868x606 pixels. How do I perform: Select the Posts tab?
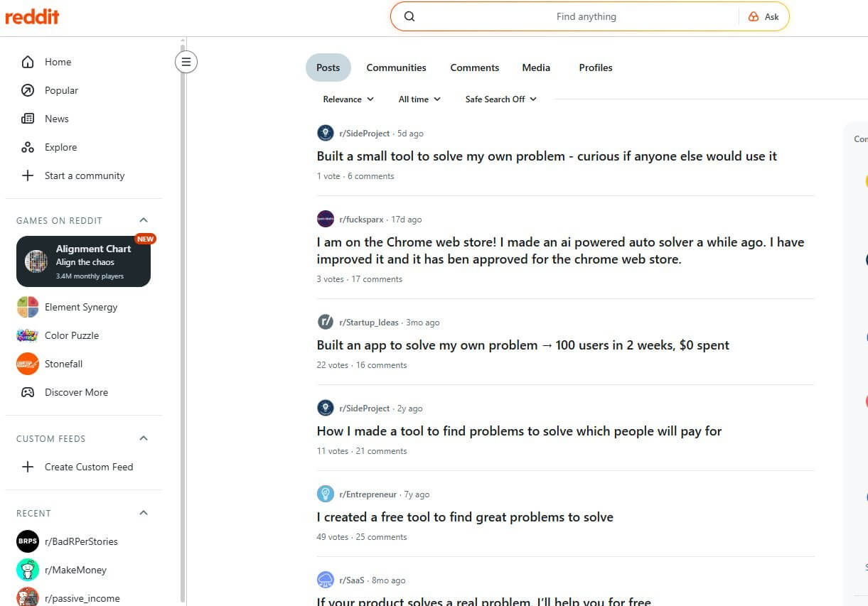(328, 67)
